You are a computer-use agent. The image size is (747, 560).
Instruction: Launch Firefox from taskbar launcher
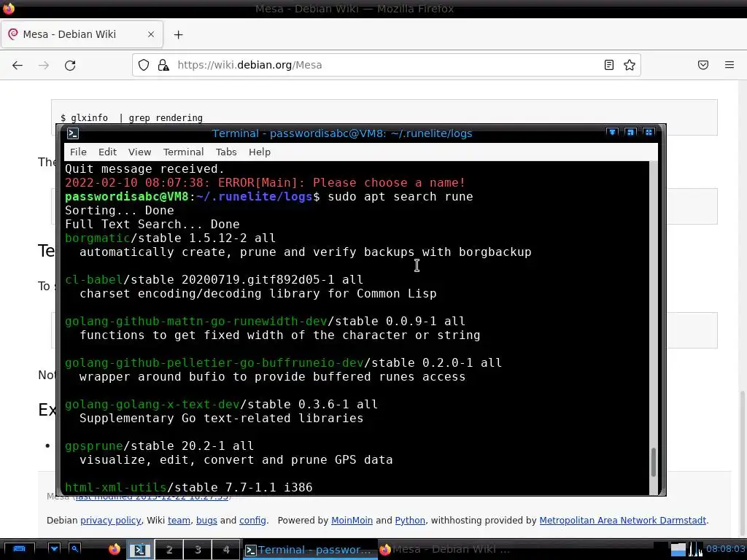pyautogui.click(x=115, y=550)
